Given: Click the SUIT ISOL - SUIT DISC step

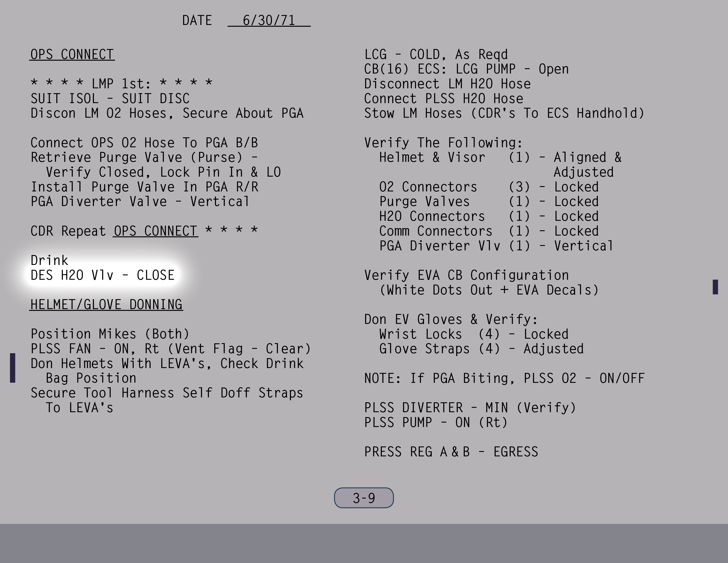Looking at the screenshot, I should (x=110, y=98).
